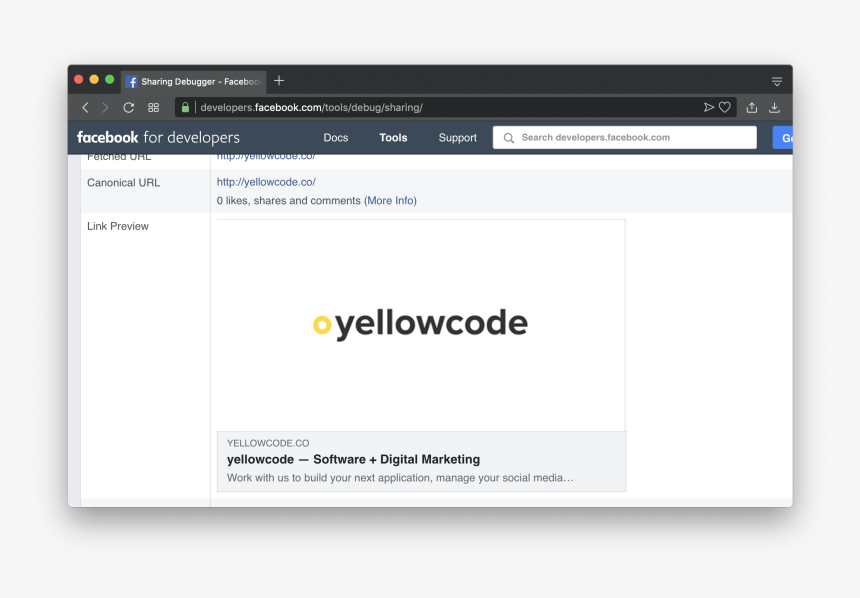Click the preview description starting Work with us

[x=400, y=478]
